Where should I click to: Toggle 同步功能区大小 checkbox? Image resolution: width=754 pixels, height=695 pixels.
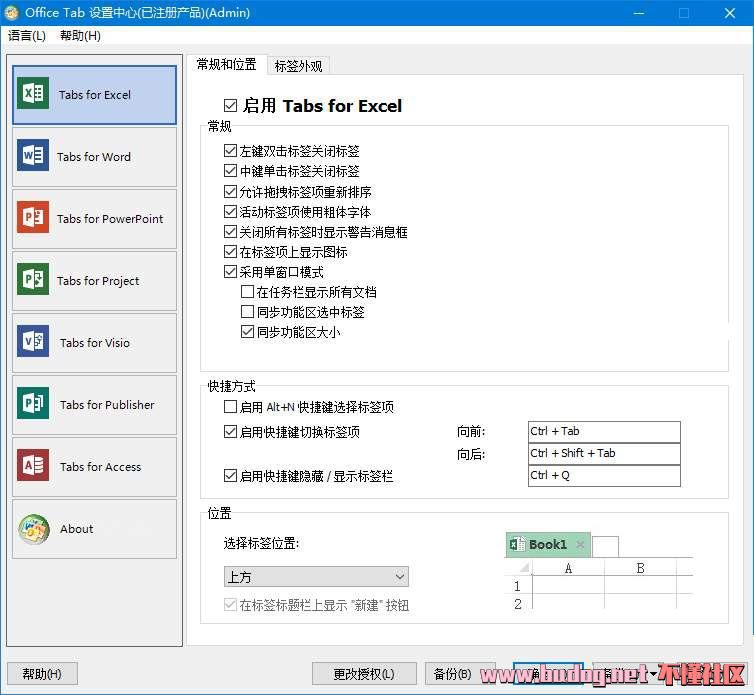[x=247, y=332]
